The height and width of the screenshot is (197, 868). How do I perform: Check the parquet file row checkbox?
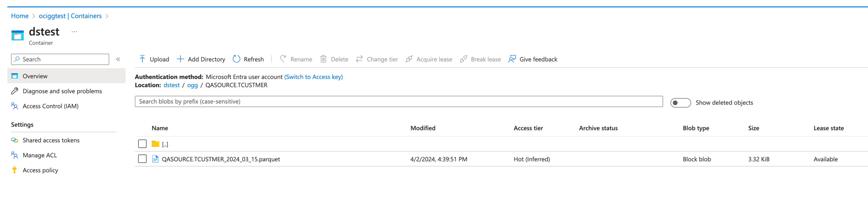pyautogui.click(x=142, y=159)
